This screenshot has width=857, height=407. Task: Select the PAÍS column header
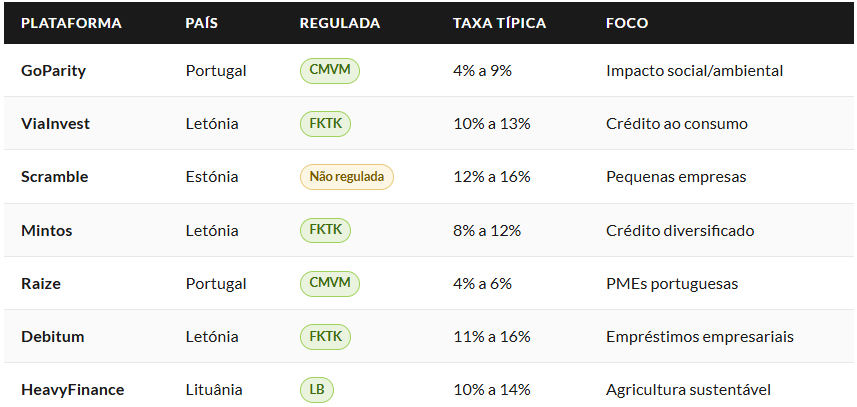point(202,23)
